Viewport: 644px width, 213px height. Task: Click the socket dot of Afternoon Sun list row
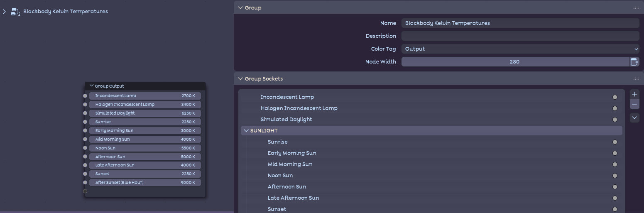(615, 187)
